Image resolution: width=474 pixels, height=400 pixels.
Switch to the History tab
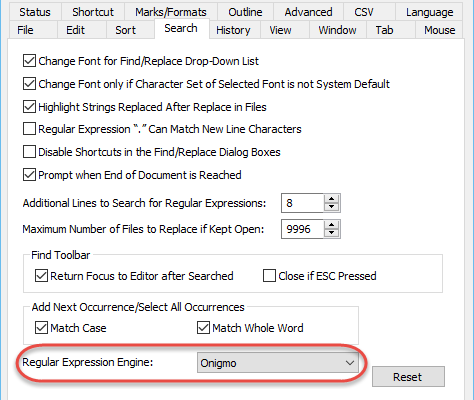pyautogui.click(x=233, y=30)
